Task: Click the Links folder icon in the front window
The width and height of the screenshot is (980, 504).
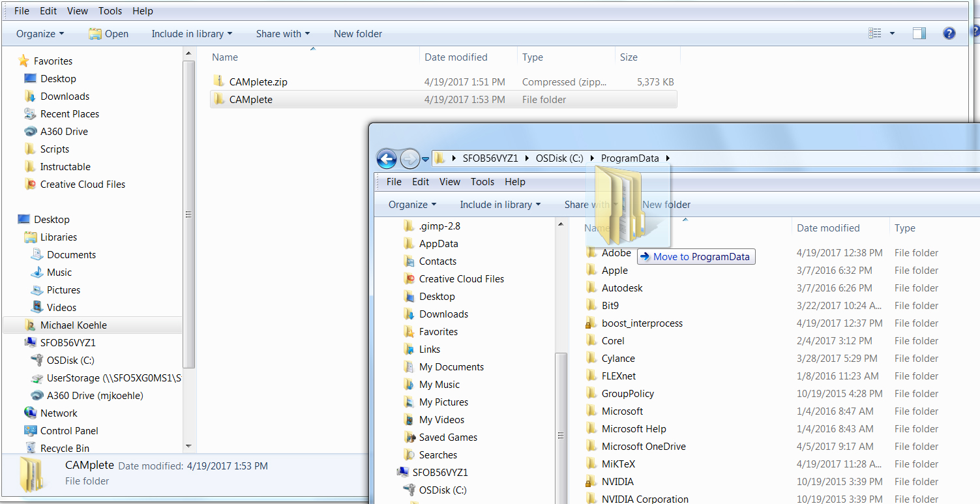Action: coord(409,349)
